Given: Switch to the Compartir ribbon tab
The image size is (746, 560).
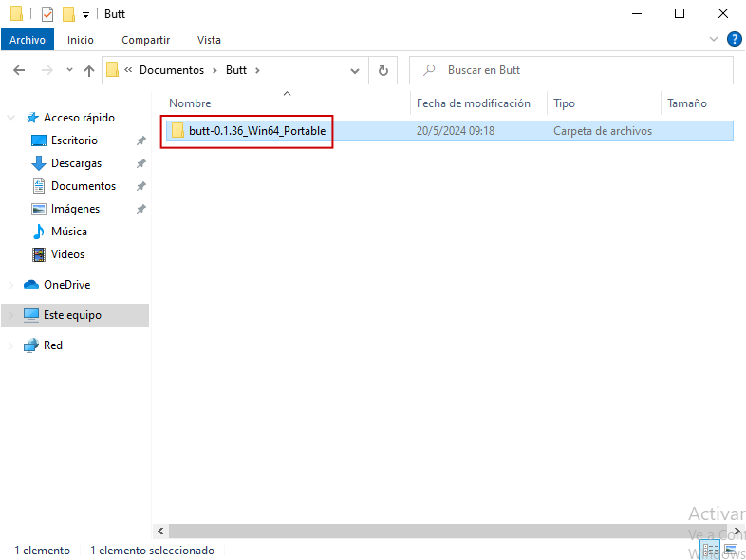Looking at the screenshot, I should (145, 40).
